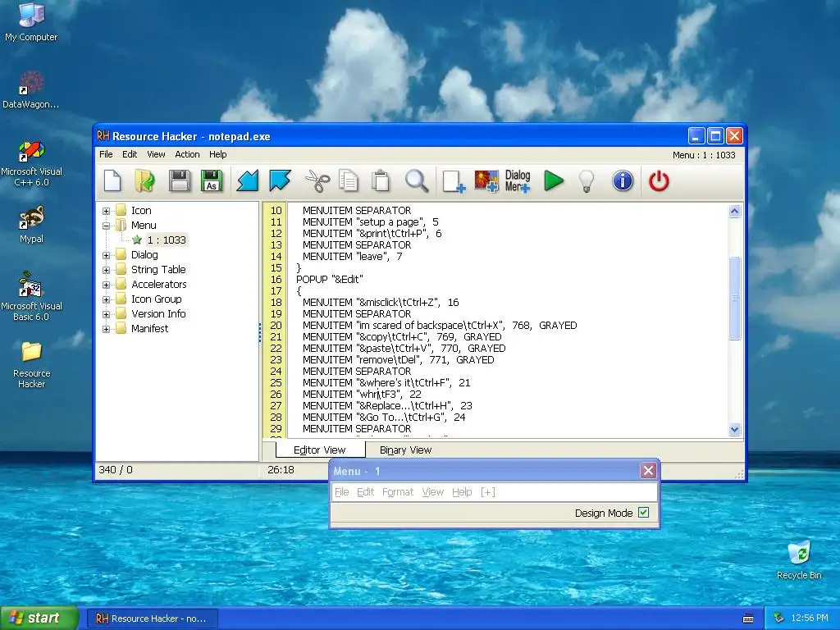Viewport: 840px width, 630px height.
Task: Expand the Version Info tree node
Action: click(x=106, y=314)
